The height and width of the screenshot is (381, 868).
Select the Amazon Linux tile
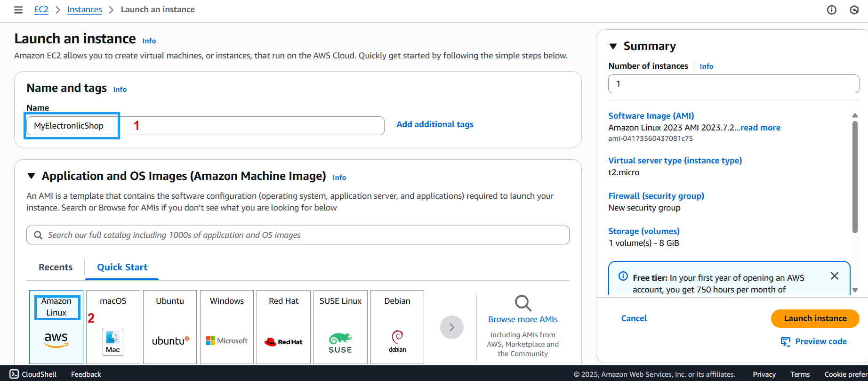point(56,327)
